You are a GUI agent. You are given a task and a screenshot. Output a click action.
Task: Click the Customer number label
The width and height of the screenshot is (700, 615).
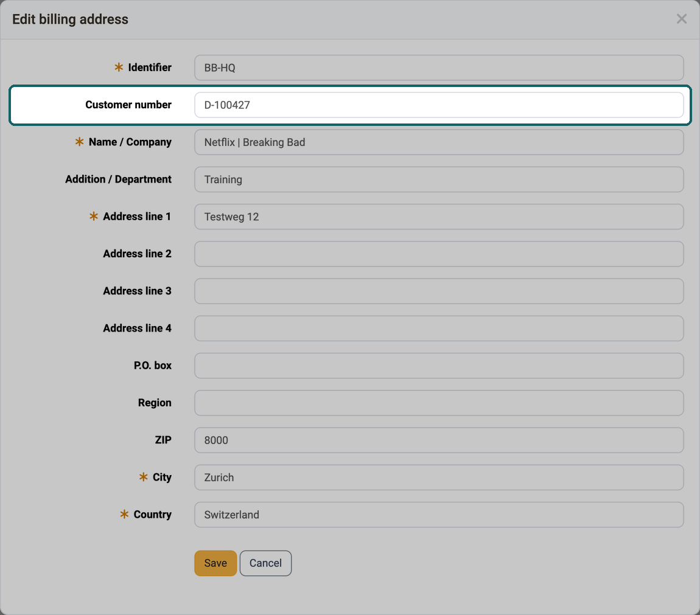(x=128, y=105)
